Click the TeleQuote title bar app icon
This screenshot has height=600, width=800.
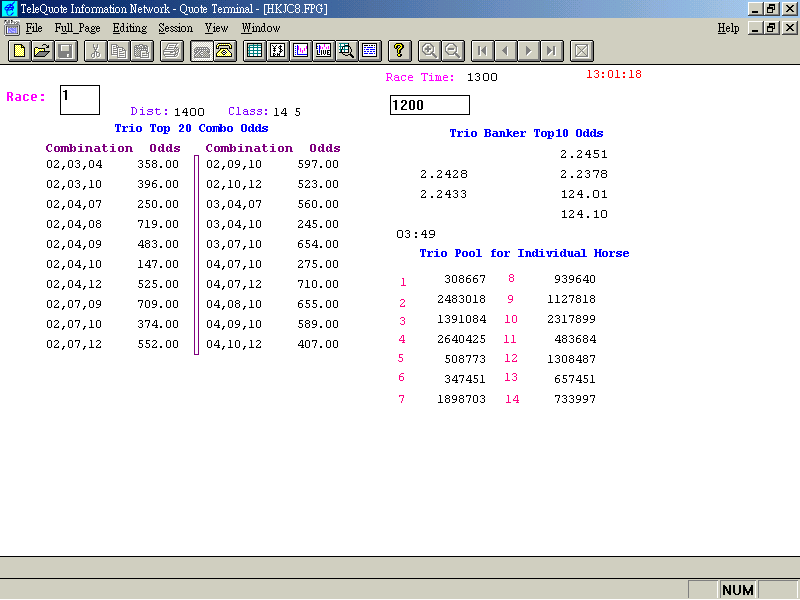(x=9, y=9)
